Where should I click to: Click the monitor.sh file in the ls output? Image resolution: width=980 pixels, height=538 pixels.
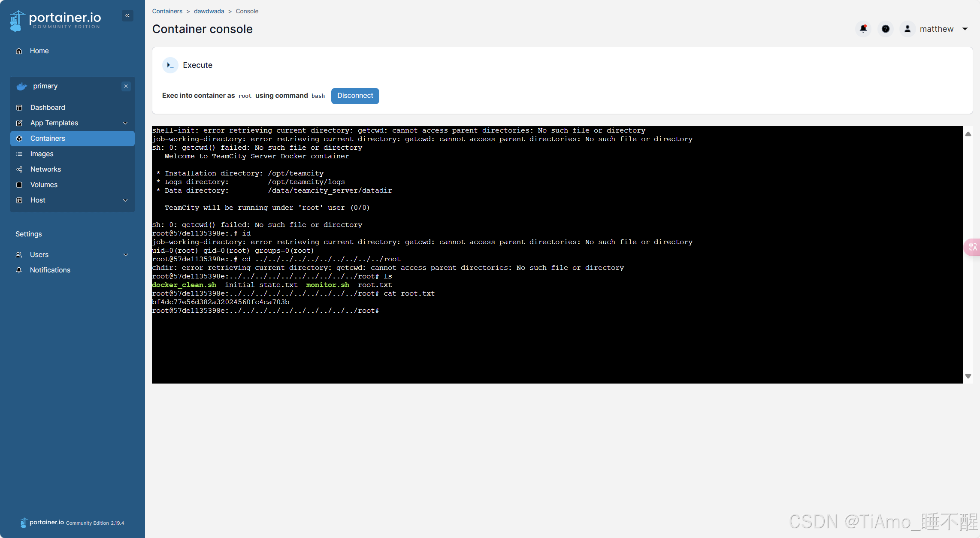(x=328, y=285)
